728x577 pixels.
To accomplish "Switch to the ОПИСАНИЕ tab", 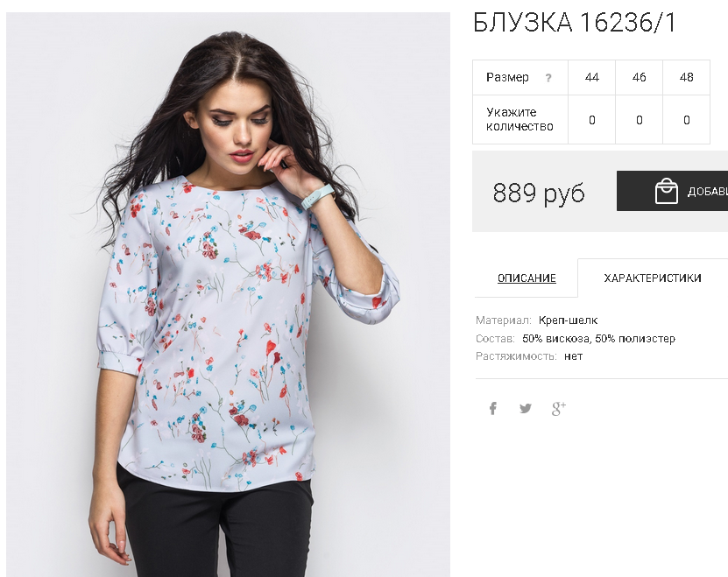I will (527, 278).
